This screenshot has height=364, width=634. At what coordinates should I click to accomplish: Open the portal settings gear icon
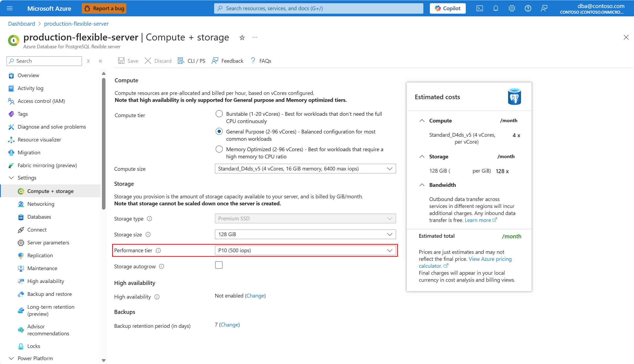tap(512, 8)
